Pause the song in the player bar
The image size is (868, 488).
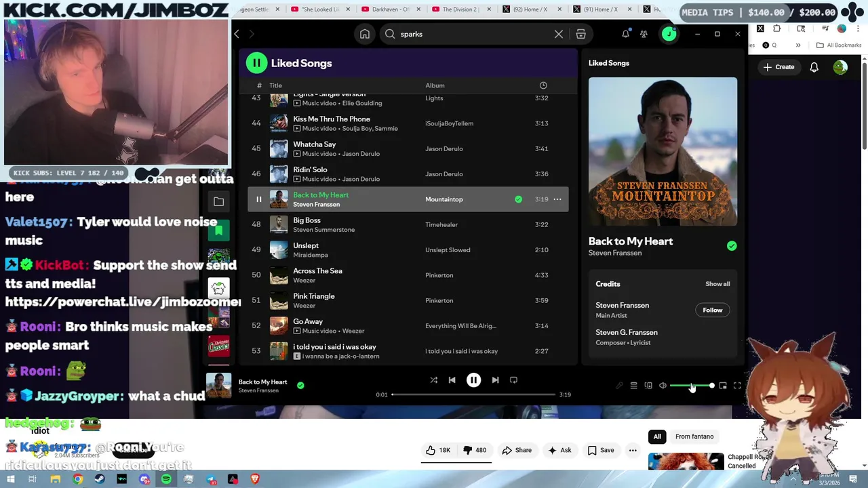click(473, 380)
